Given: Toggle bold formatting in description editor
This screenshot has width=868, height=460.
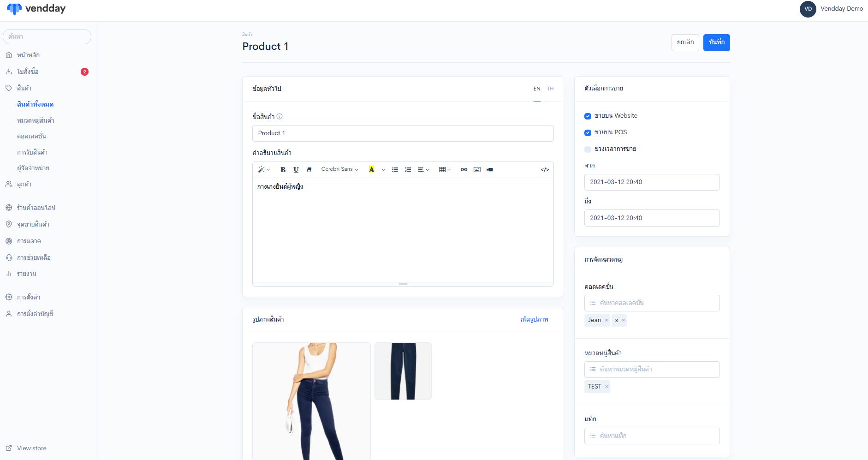Looking at the screenshot, I should click(283, 170).
